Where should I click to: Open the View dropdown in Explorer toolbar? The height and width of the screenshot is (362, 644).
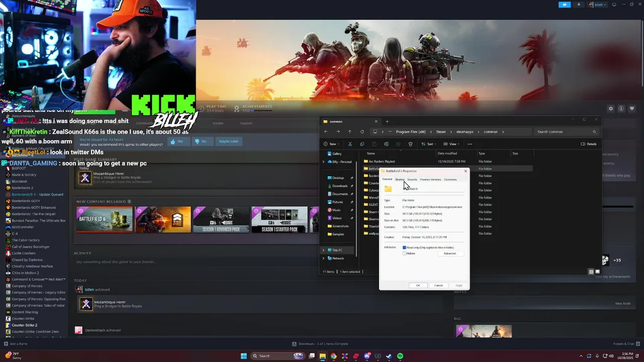click(452, 144)
